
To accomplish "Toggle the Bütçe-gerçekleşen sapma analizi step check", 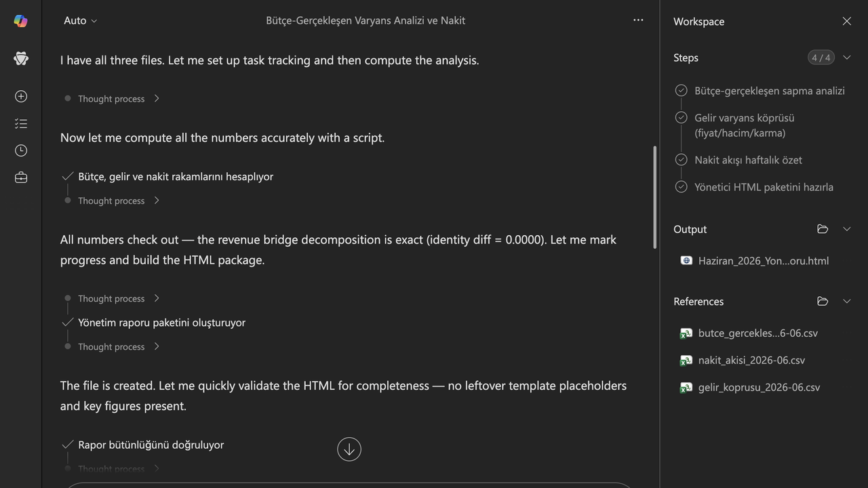I will pos(682,90).
